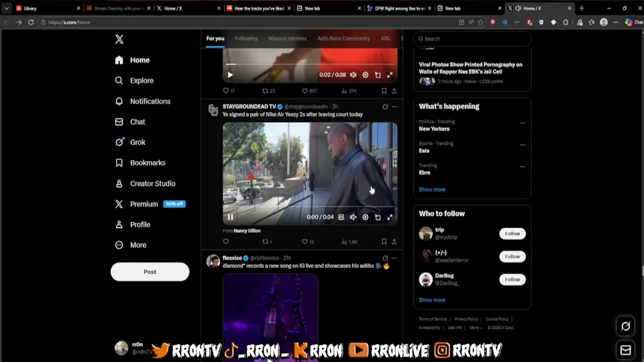The width and height of the screenshot is (644, 362).
Task: Unmute the top video at 0:02/0:38
Action: click(353, 75)
